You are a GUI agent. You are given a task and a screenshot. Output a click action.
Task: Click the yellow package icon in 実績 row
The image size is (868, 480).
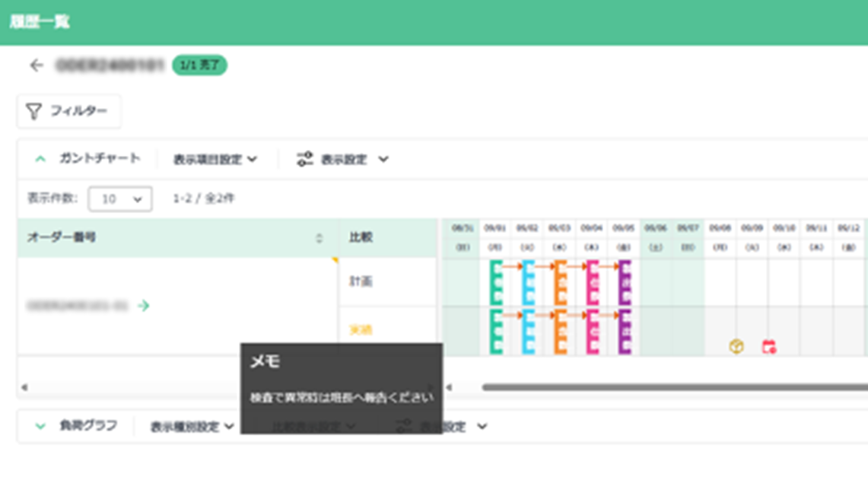(736, 347)
